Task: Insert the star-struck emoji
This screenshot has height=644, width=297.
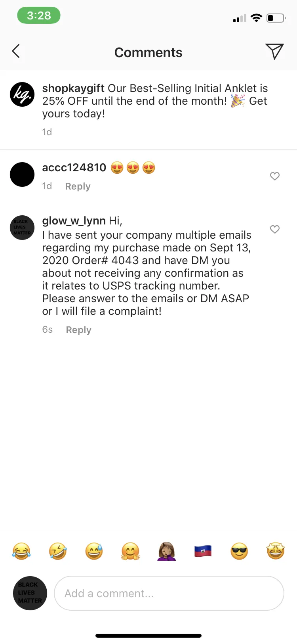Action: [276, 551]
